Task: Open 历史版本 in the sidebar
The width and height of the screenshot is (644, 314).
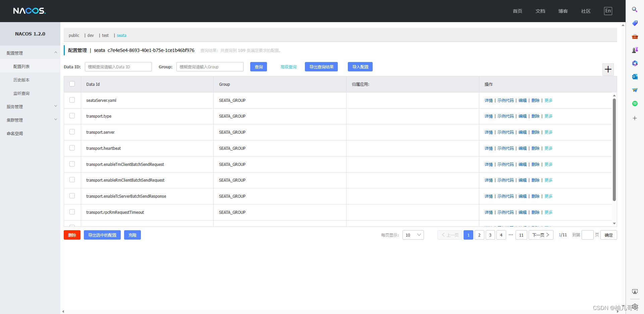Action: [x=30, y=80]
